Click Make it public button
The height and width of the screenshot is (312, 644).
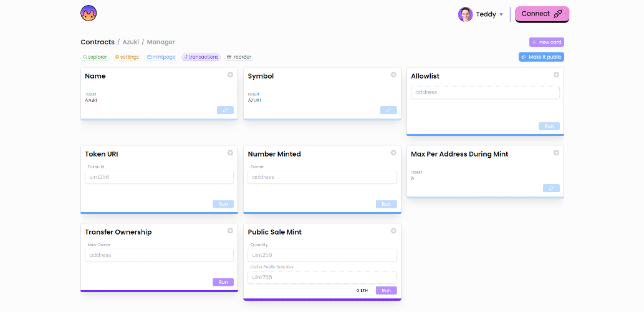[541, 57]
